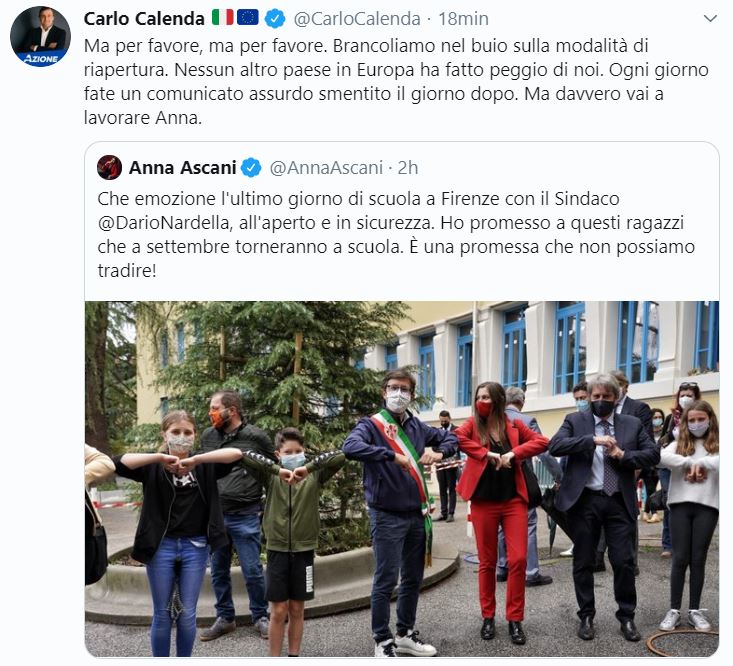Screen dimensions: 733x666
Task: Click the Azione logo on the avatar
Action: (x=41, y=58)
